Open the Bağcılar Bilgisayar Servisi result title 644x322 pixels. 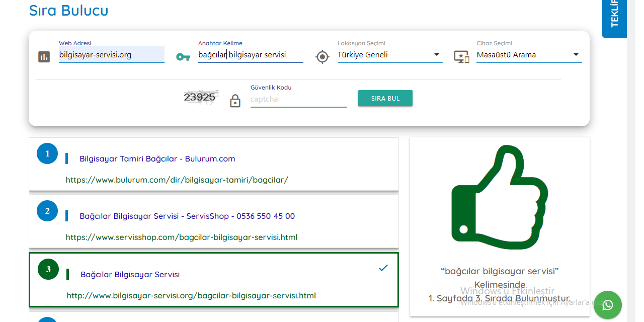pos(130,275)
